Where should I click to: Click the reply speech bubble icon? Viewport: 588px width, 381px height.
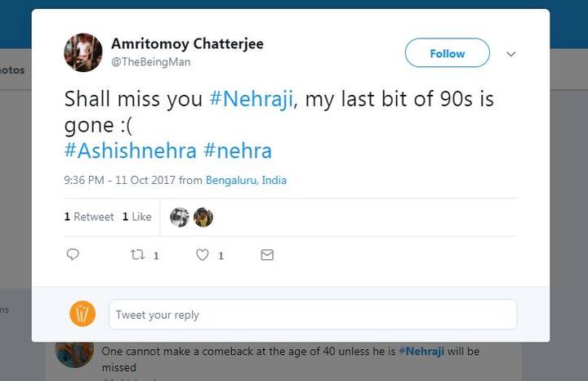(x=73, y=254)
